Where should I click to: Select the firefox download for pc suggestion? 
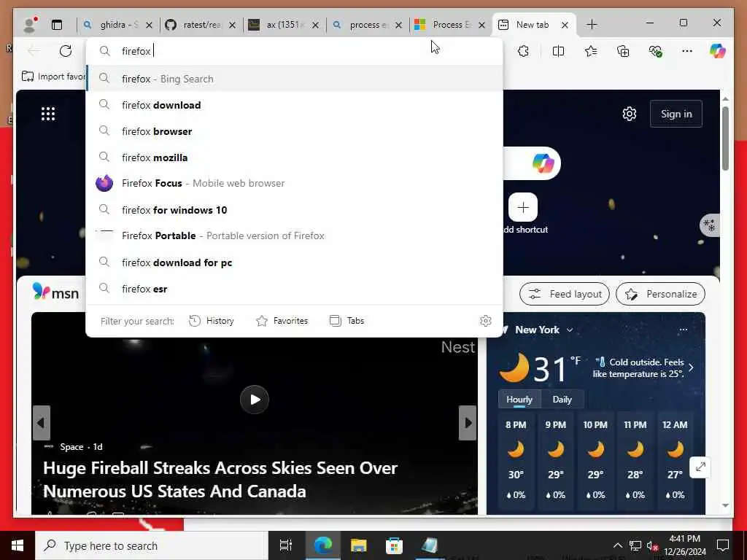coord(295,262)
